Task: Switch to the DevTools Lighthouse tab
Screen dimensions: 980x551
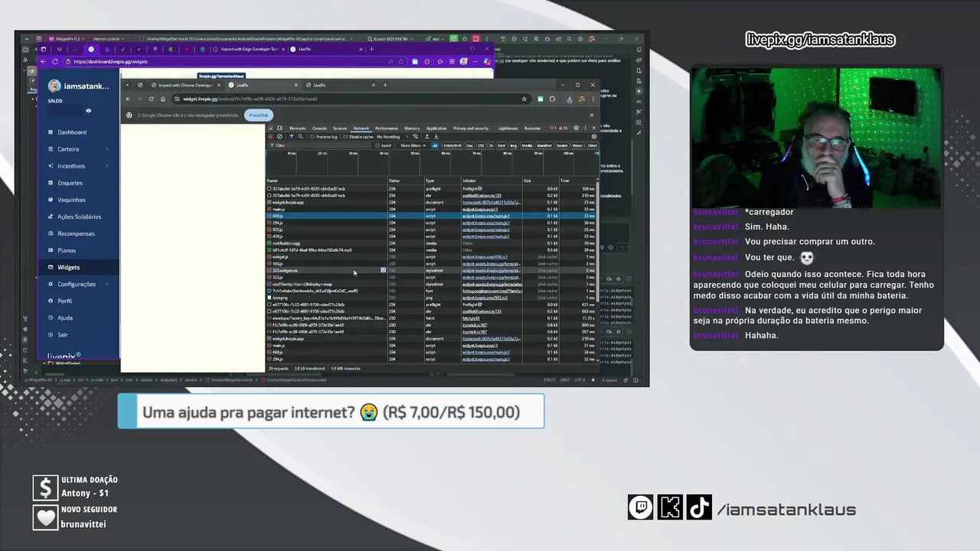Action: tap(508, 128)
